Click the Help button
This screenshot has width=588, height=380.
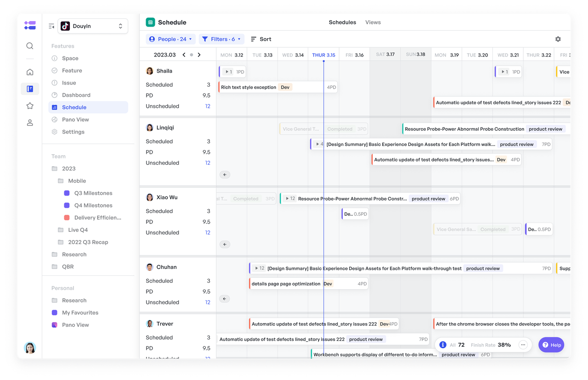click(551, 345)
